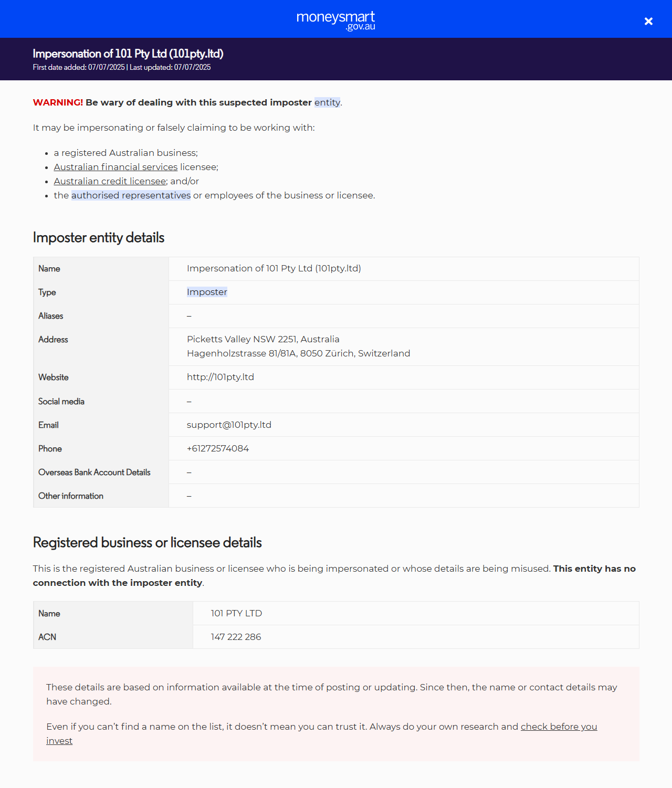
Task: Click the dialog title 'Impersonation of 101 Pty Ltd'
Action: [128, 54]
